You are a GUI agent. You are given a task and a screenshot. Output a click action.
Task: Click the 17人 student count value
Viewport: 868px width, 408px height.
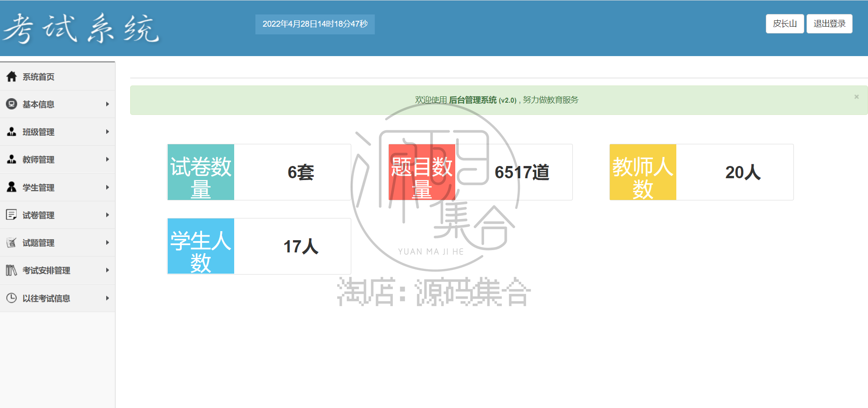click(301, 247)
